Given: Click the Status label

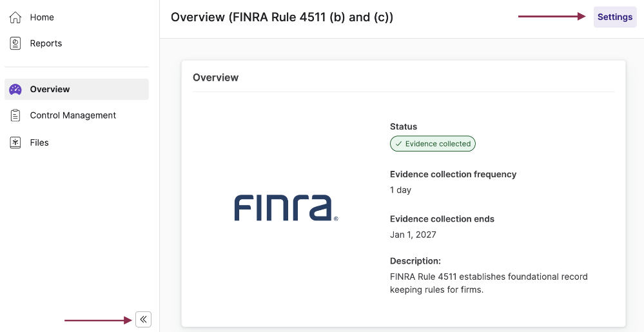Looking at the screenshot, I should pyautogui.click(x=404, y=126).
